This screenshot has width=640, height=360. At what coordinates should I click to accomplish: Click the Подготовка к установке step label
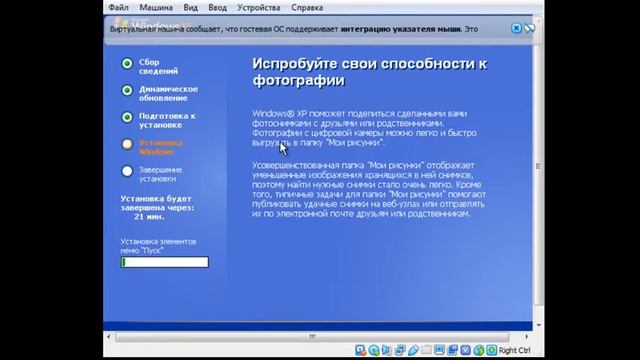(167, 120)
